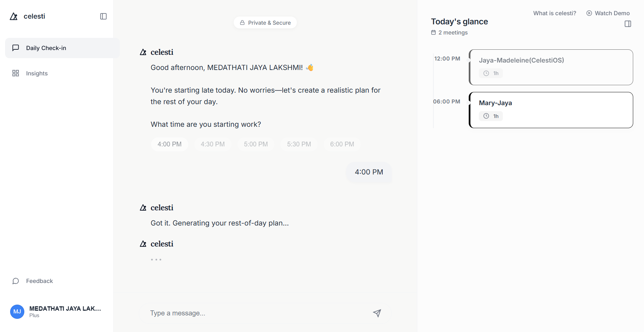This screenshot has height=332, width=644.
Task: Open the MEDATHATI JAYA LAK account profile
Action: click(56, 311)
